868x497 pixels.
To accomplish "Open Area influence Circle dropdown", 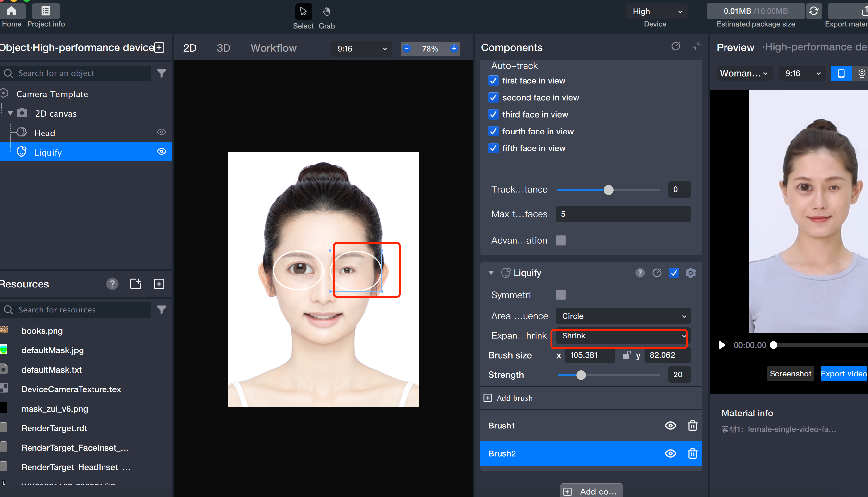I will [623, 316].
